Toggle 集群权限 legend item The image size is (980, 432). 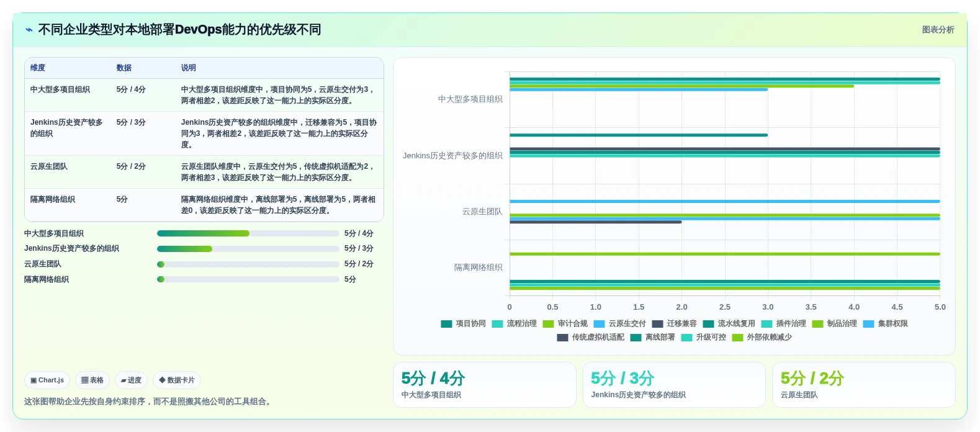tap(885, 323)
